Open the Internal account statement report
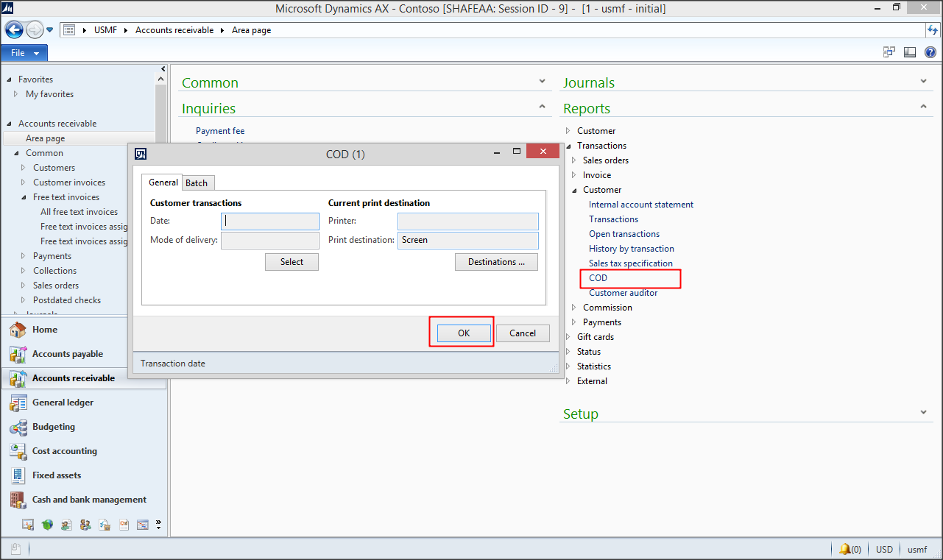943x560 pixels. pos(640,204)
